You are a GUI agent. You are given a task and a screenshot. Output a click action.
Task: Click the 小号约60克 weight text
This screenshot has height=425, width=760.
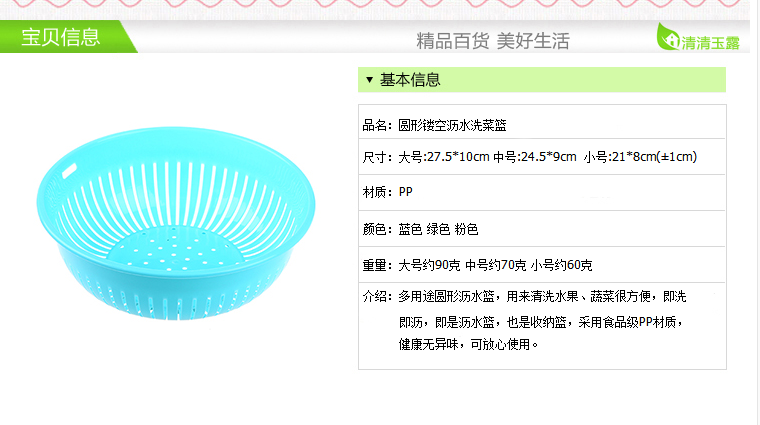pos(562,265)
